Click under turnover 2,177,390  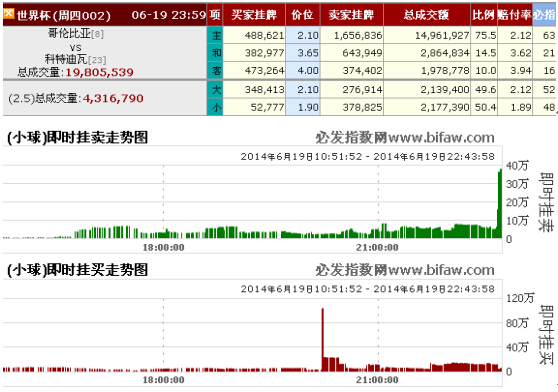click(445, 107)
